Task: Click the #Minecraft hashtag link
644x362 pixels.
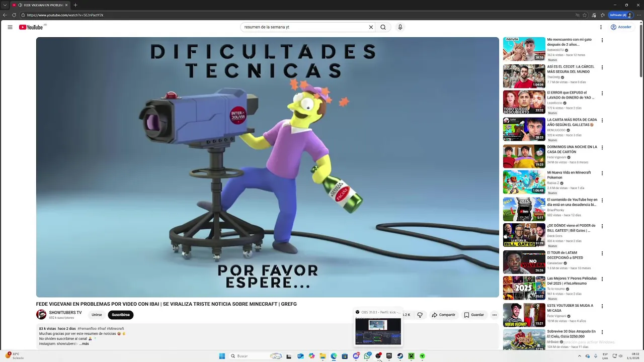Action: (x=115, y=328)
